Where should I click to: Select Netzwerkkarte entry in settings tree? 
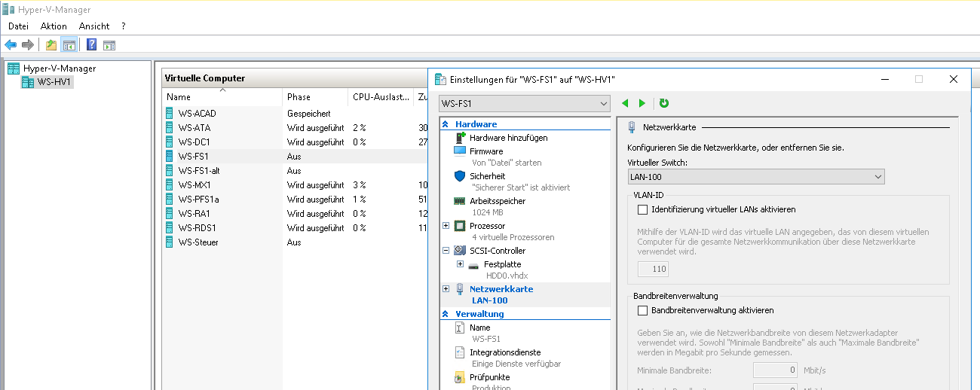[x=501, y=288]
